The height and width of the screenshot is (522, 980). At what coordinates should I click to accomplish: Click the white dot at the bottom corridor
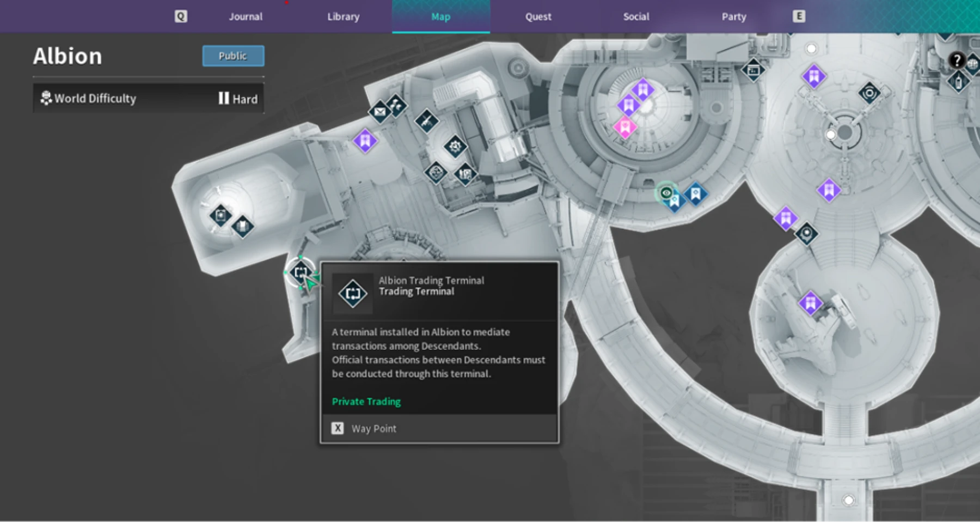(848, 500)
